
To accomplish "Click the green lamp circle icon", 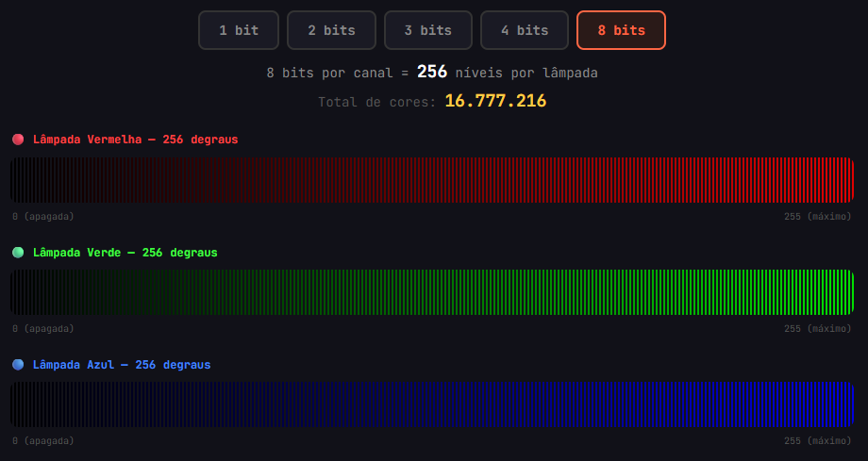I will [x=18, y=253].
